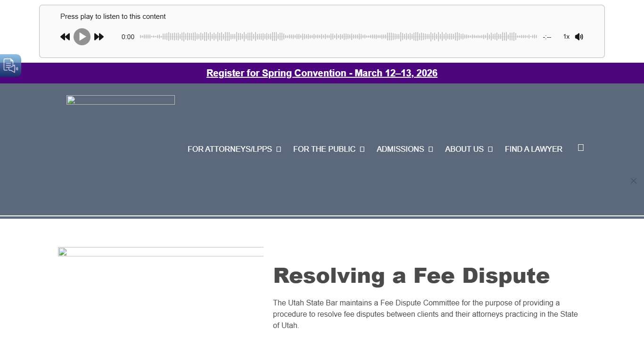Image resolution: width=644 pixels, height=362 pixels.
Task: Open the search icon in navigation bar
Action: tap(580, 148)
